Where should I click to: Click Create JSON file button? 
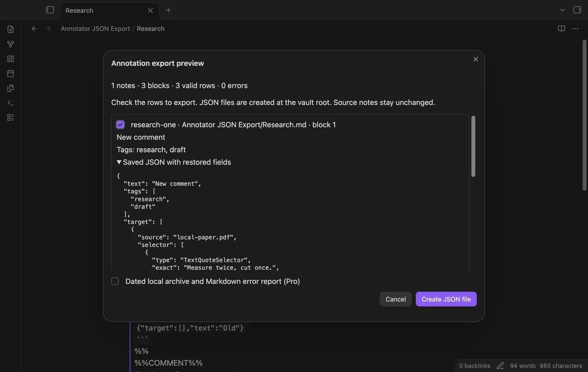446,299
